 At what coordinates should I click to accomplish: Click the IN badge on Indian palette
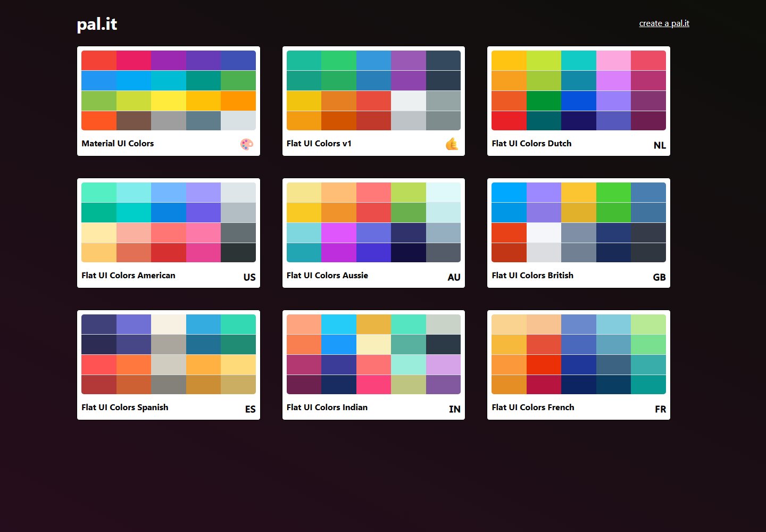point(455,409)
